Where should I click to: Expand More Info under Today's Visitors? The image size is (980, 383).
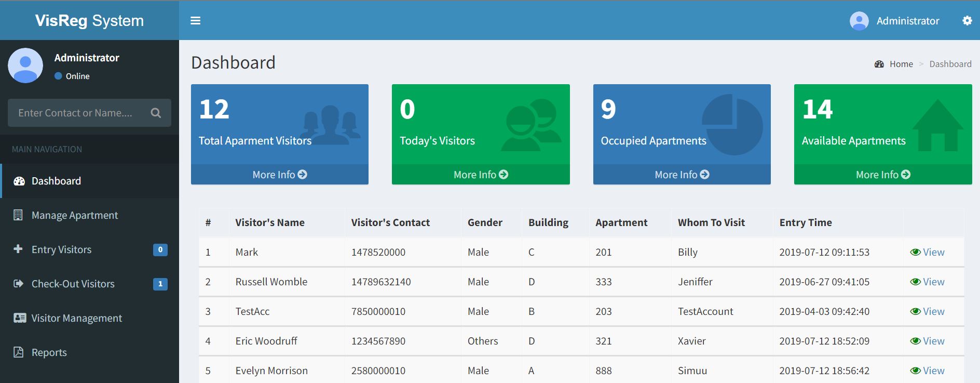[x=480, y=175]
